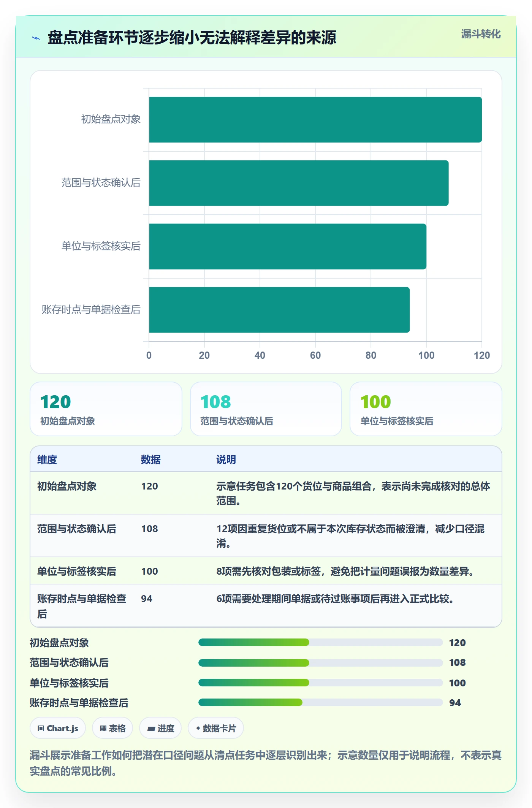Click the 进度 tag chip
532x808 pixels.
(x=160, y=728)
